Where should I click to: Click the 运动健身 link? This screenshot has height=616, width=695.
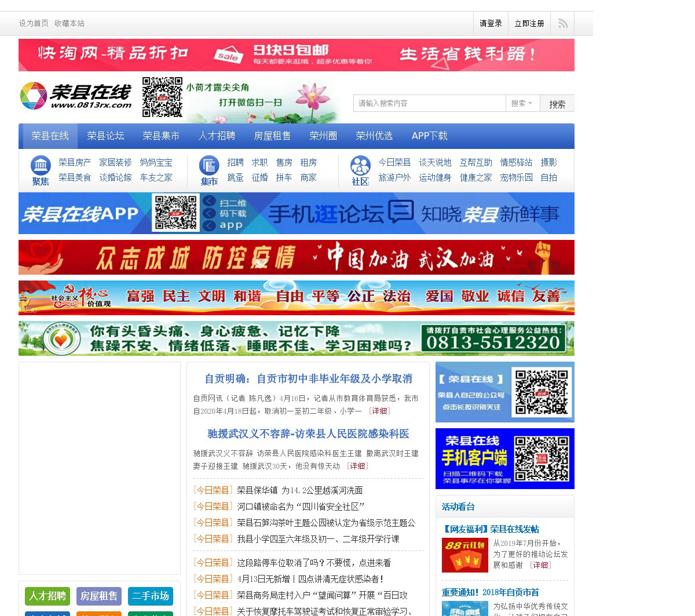pos(435,177)
